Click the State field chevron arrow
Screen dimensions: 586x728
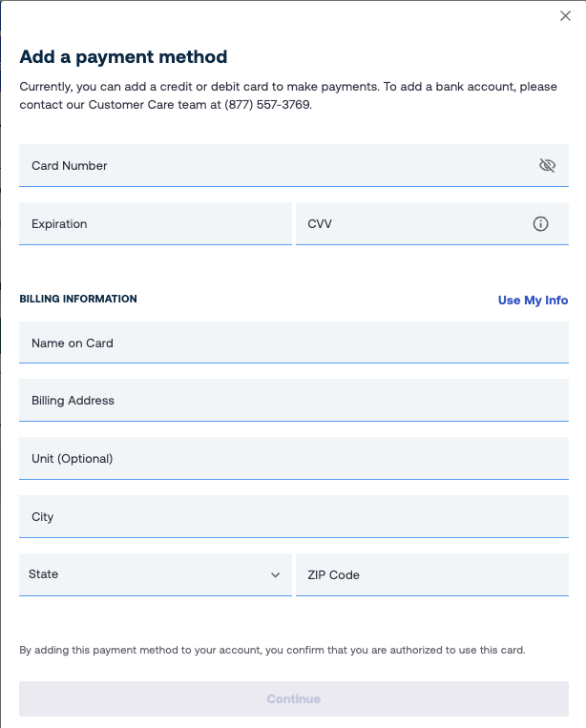pyautogui.click(x=276, y=575)
